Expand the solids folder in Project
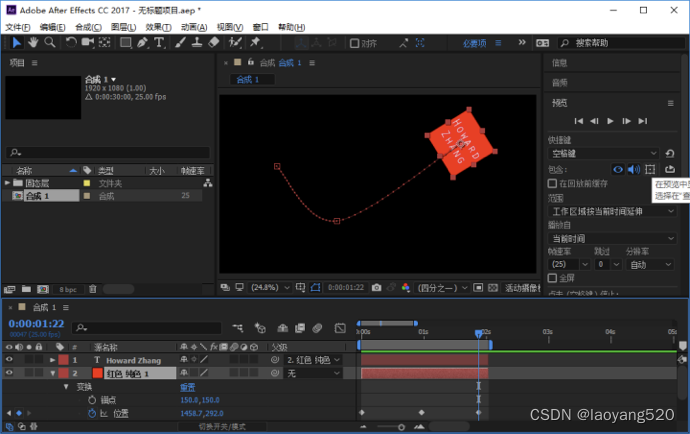Viewport: 690px width, 434px height. click(7, 183)
